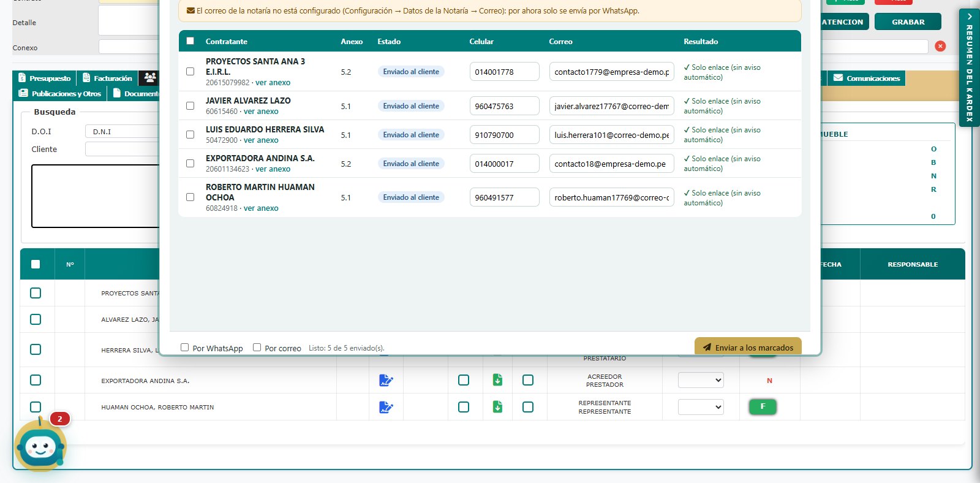
Task: Click the Correo field for contacto18@empresa-demo.pe
Action: (x=612, y=164)
